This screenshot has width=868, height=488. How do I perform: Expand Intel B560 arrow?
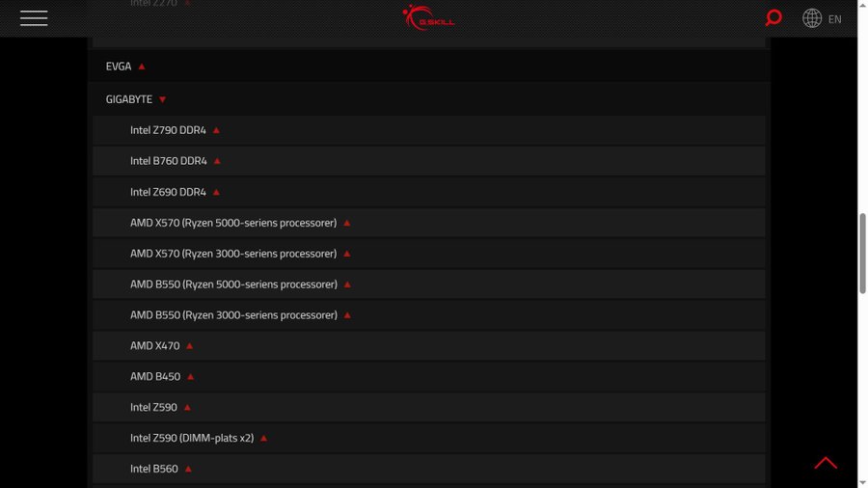click(x=188, y=469)
